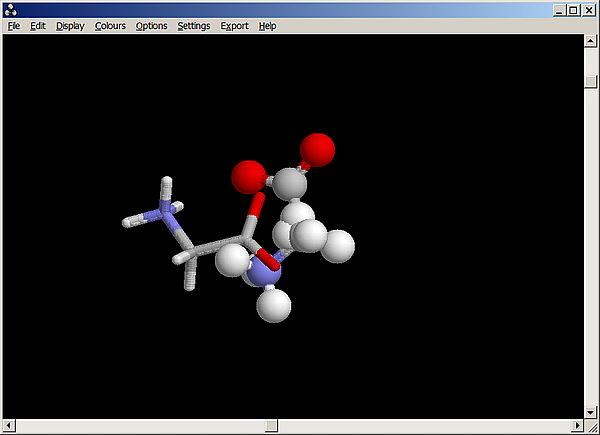Click the molecule app icon in title bar
600x435 pixels.
(x=10, y=9)
